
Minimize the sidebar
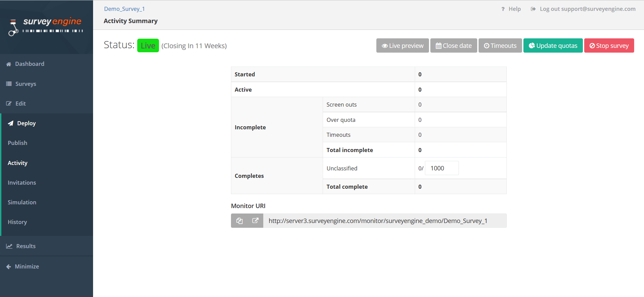click(26, 266)
